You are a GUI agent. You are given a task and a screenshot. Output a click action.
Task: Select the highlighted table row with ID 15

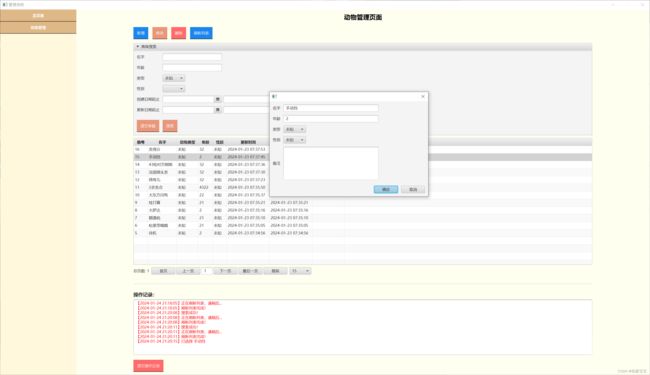click(x=363, y=157)
